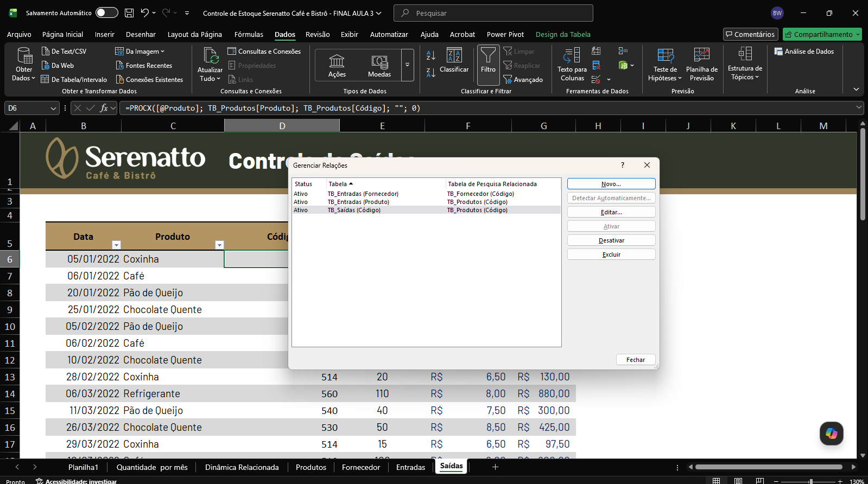Image resolution: width=868 pixels, height=484 pixels.
Task: Save the workbook with the disk icon
Action: pos(129,13)
